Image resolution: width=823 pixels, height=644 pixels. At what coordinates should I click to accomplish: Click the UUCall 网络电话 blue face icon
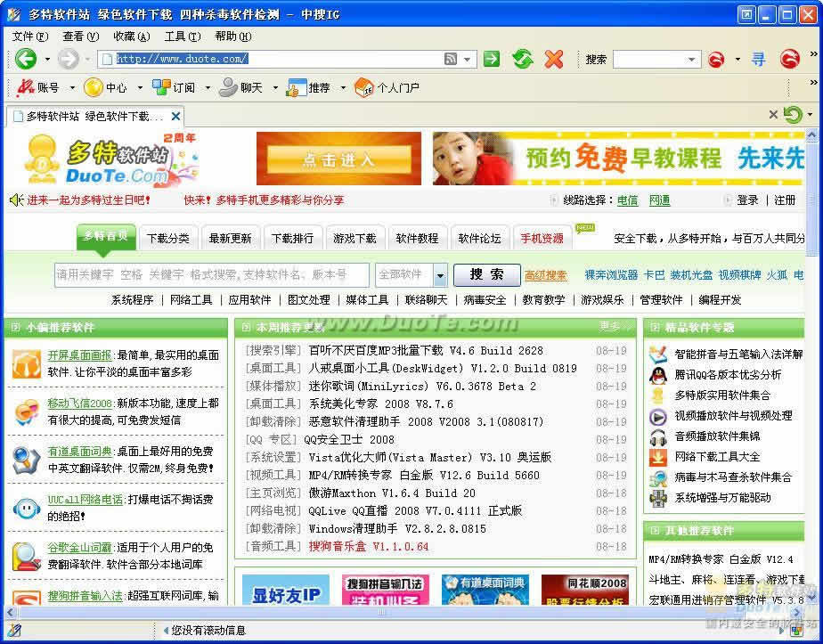point(27,509)
